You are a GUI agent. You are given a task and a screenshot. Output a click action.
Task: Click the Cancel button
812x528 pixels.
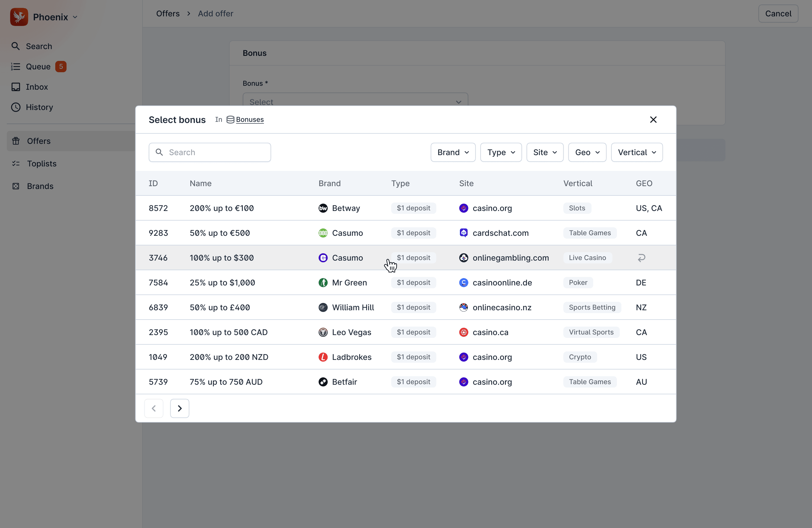pyautogui.click(x=778, y=14)
